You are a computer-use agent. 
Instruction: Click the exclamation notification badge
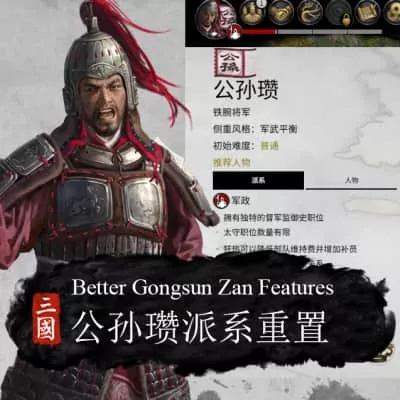coord(261,4)
